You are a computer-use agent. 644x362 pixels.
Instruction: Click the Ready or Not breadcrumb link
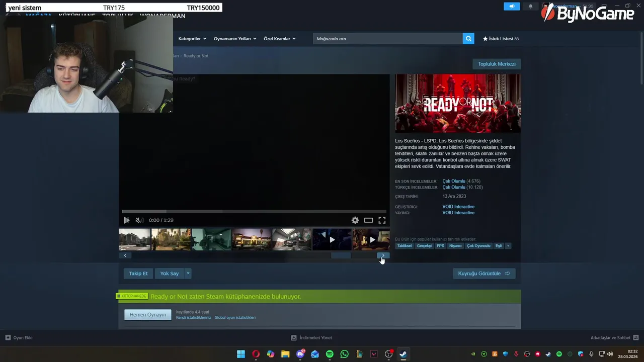196,56
